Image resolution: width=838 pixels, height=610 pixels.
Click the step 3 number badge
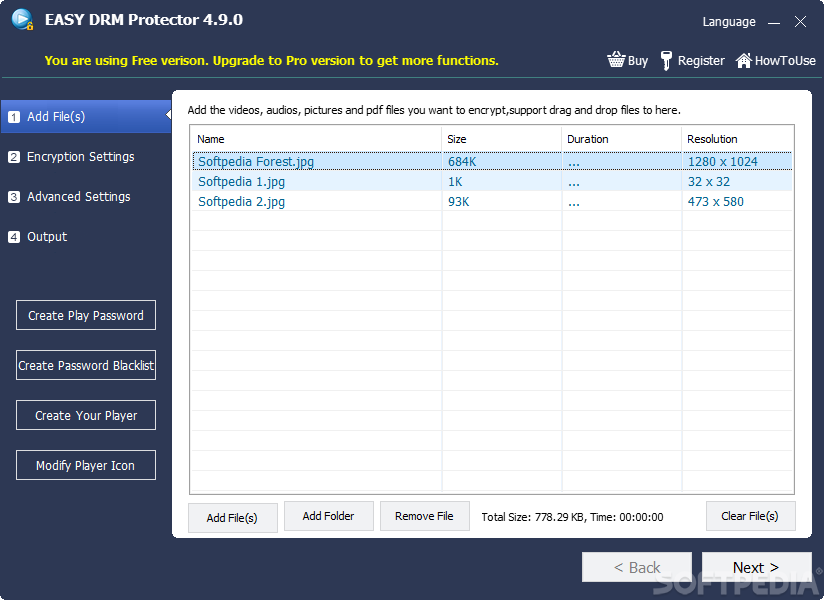(14, 199)
